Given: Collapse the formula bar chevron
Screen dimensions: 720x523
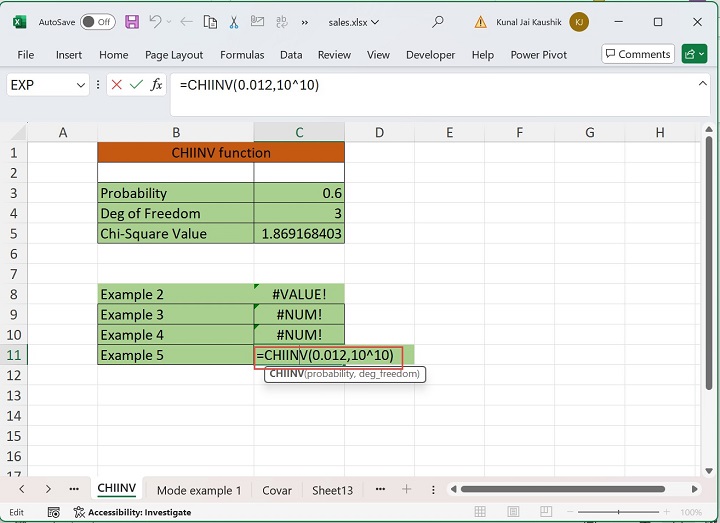Looking at the screenshot, I should tap(703, 84).
